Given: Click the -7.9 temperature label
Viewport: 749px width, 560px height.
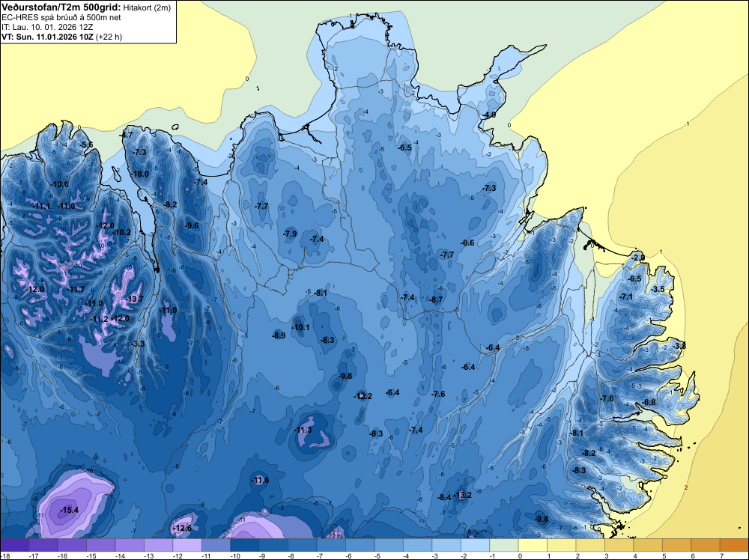Looking at the screenshot, I should click(289, 234).
